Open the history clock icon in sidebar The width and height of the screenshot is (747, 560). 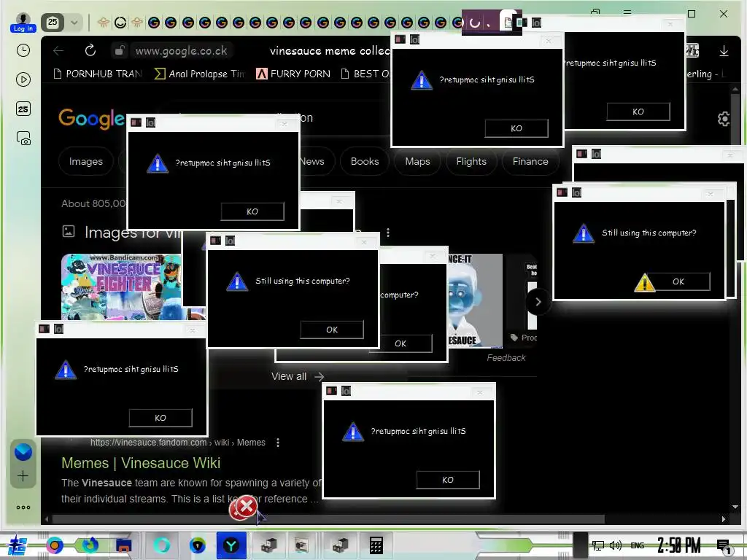23,50
